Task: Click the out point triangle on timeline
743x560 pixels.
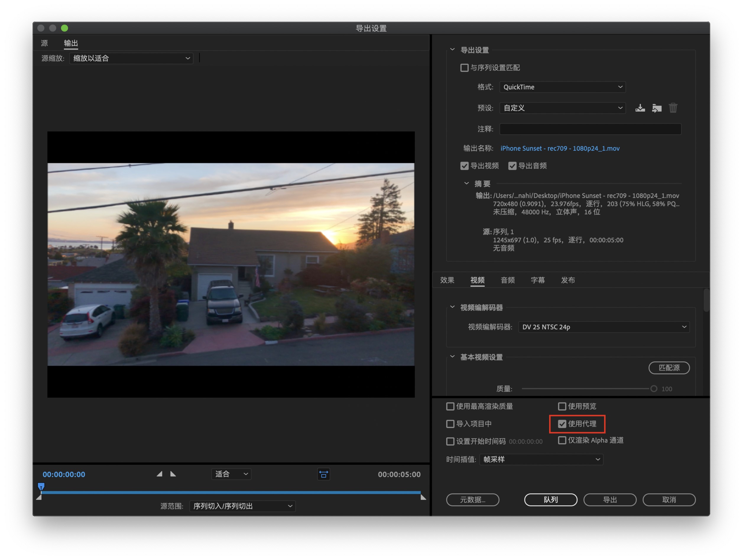Action: click(x=423, y=497)
